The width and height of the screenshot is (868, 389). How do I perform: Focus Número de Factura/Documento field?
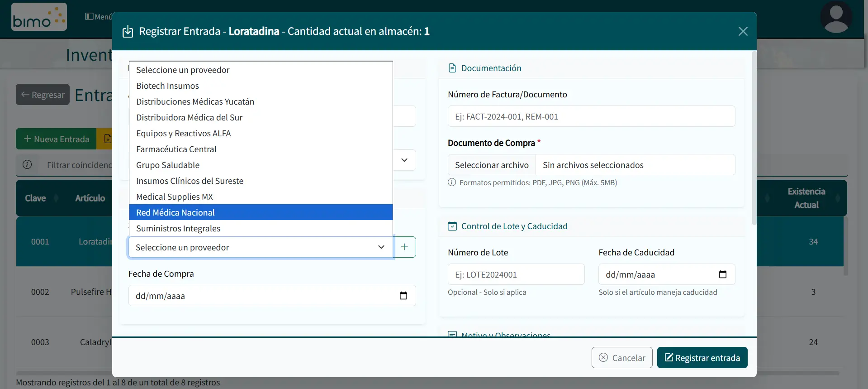(591, 116)
